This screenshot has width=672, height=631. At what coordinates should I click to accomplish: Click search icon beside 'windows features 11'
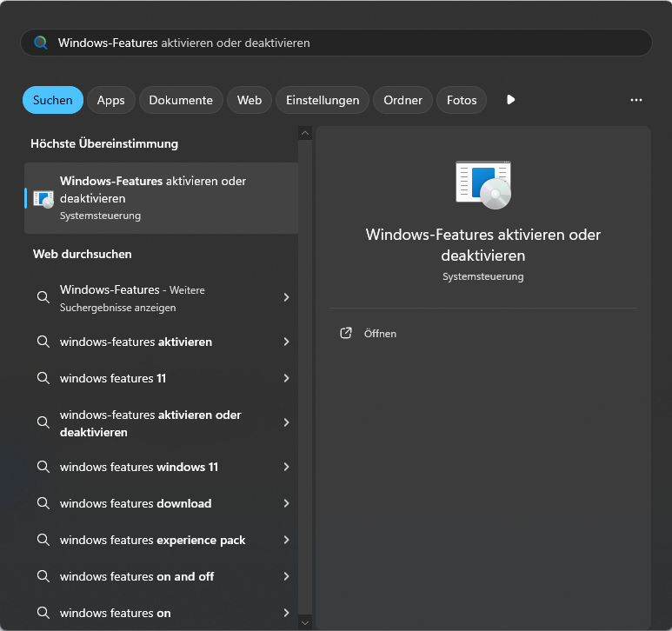[43, 378]
